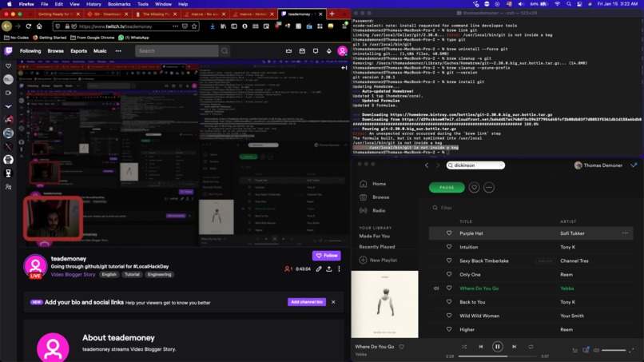Click the edit pencil icon for stream info
This screenshot has height=362, width=644.
click(319, 269)
